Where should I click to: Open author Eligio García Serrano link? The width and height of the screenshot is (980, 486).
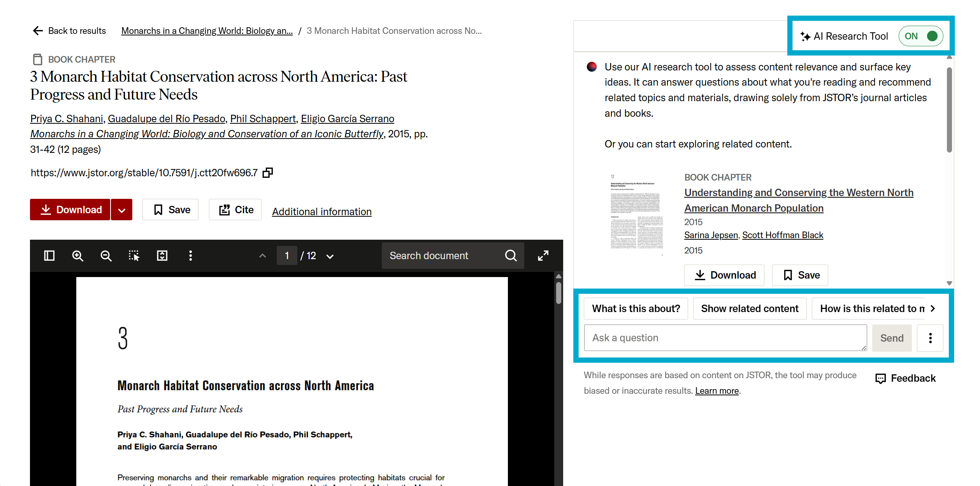348,119
